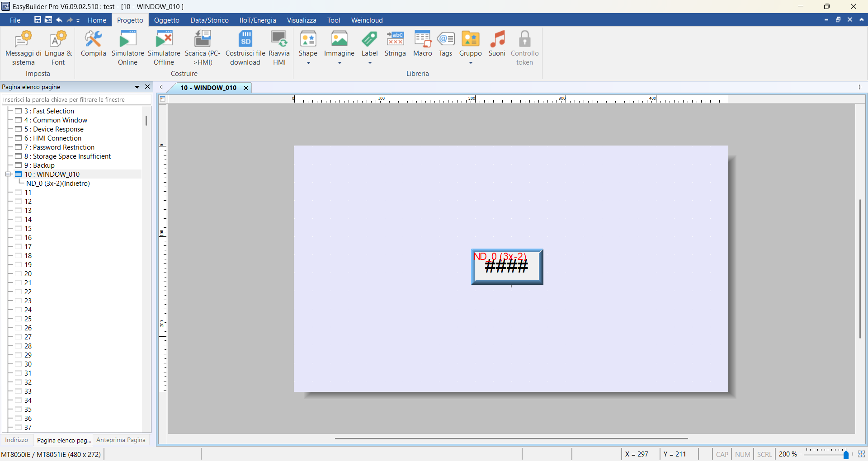Open the Data/Storico menu
The width and height of the screenshot is (868, 461).
[209, 20]
